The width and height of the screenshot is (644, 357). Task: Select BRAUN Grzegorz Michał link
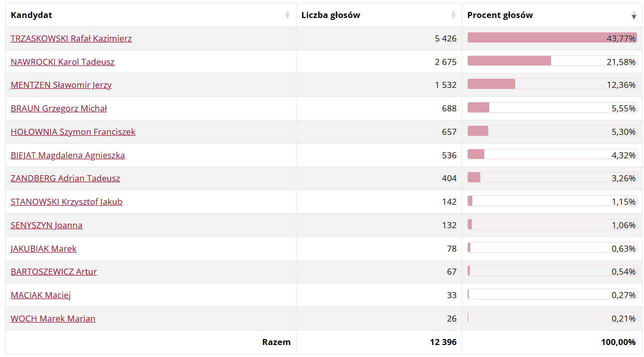click(58, 108)
